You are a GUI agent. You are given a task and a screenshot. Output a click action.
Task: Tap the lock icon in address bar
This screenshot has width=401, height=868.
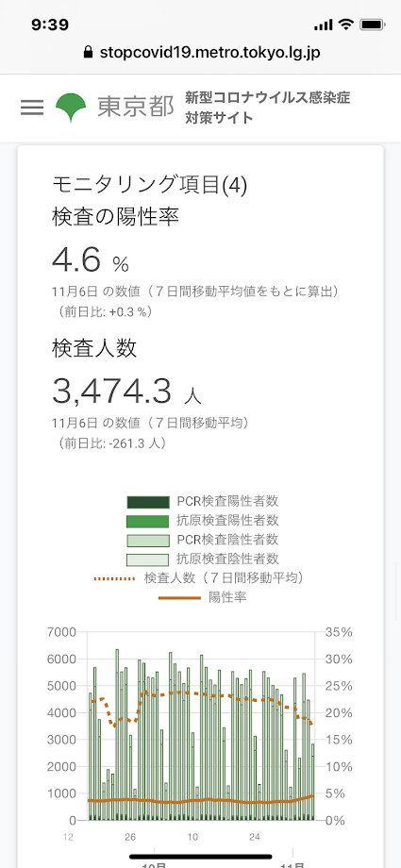[x=87, y=53]
